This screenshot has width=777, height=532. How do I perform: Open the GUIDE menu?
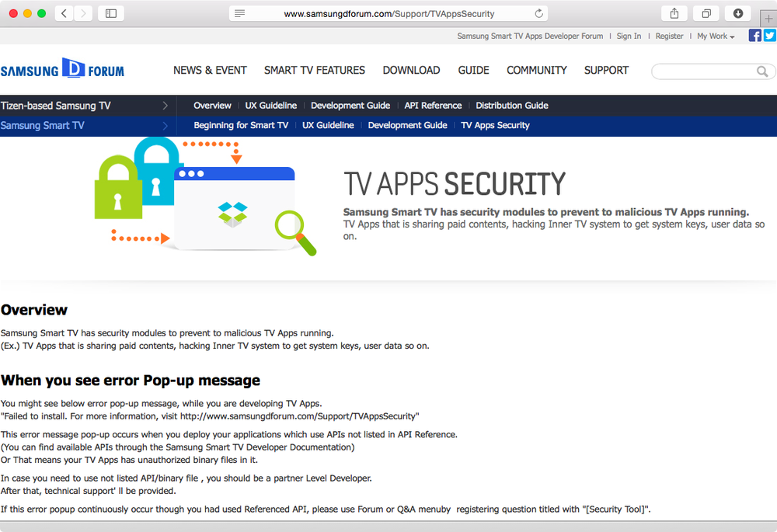[473, 71]
